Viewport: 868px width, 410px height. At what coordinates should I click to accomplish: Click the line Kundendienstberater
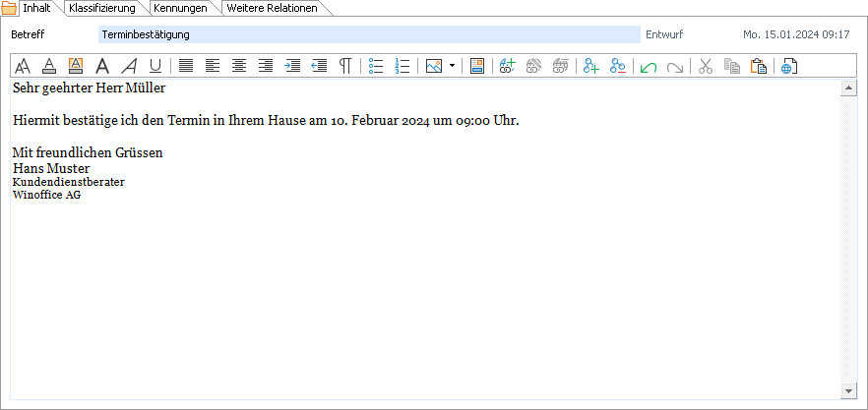coord(69,182)
